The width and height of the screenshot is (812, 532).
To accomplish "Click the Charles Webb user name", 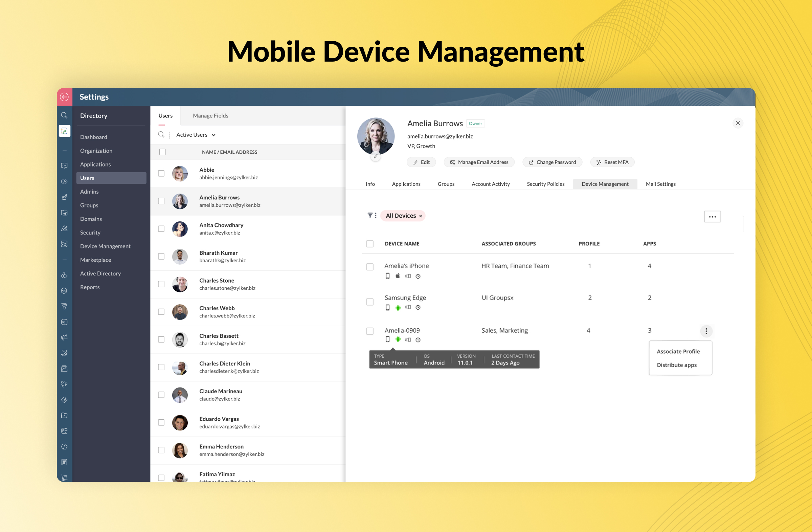I will (x=217, y=309).
